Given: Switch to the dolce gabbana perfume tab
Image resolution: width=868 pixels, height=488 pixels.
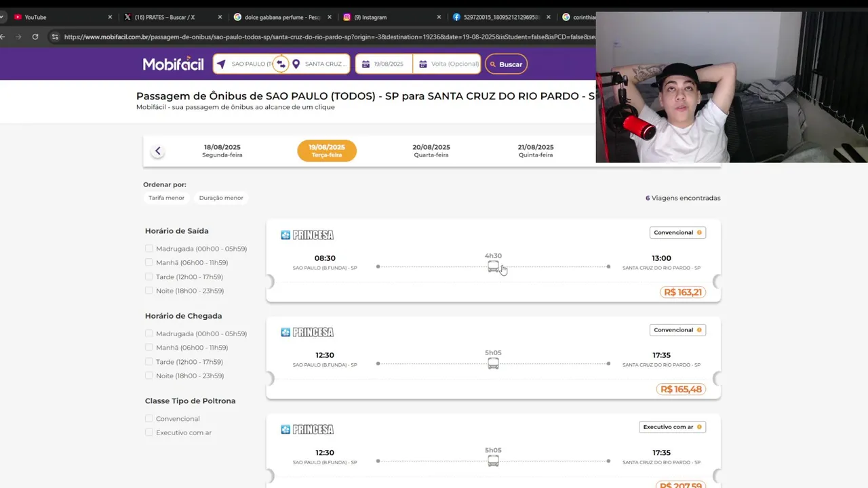Looking at the screenshot, I should 282,17.
